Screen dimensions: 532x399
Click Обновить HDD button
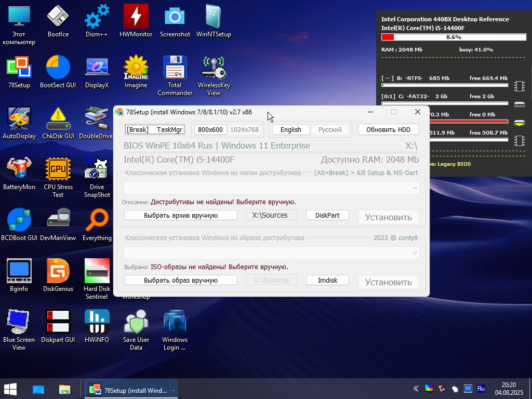pos(388,129)
